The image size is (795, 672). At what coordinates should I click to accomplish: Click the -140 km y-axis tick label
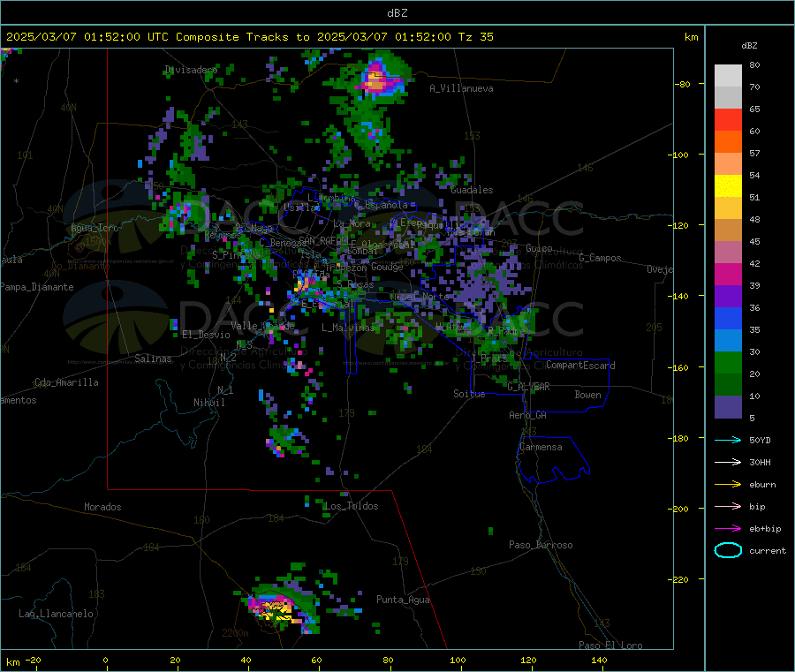679,296
